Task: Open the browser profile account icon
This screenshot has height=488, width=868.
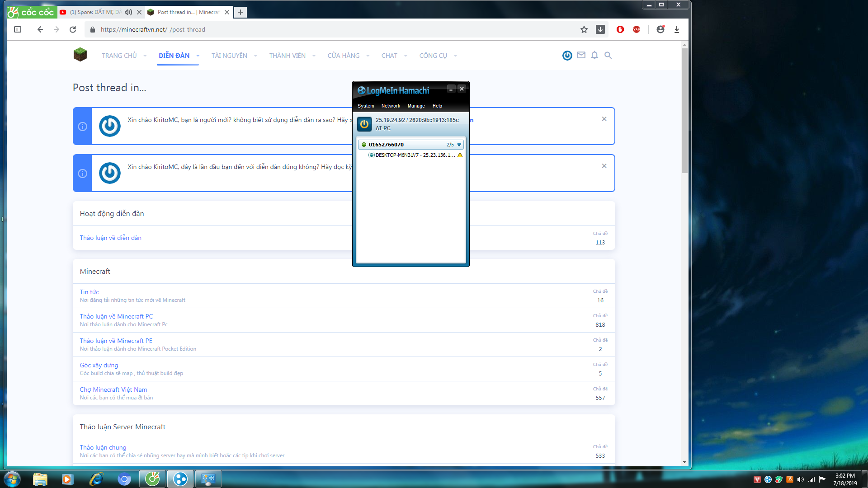Action: [660, 29]
